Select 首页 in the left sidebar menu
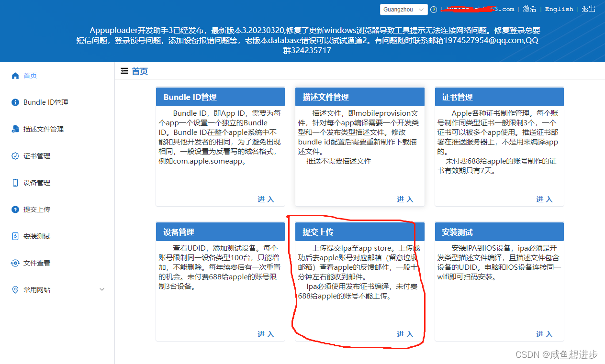This screenshot has height=364, width=605. [30, 75]
